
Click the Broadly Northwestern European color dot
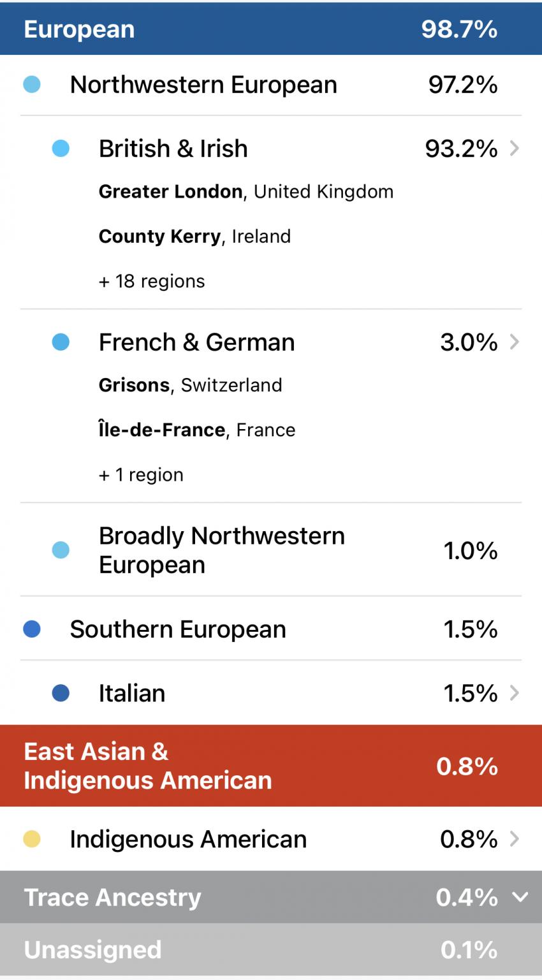61,550
